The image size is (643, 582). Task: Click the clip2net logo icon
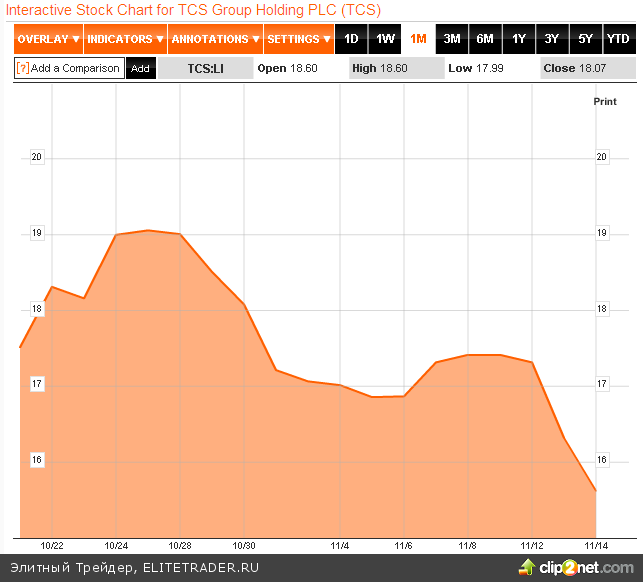point(526,568)
